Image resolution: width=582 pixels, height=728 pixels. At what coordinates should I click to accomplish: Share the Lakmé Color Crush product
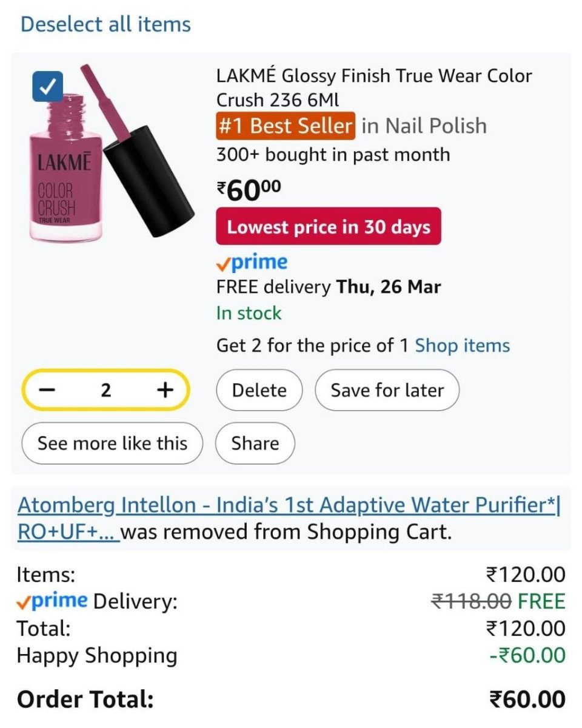tap(255, 443)
